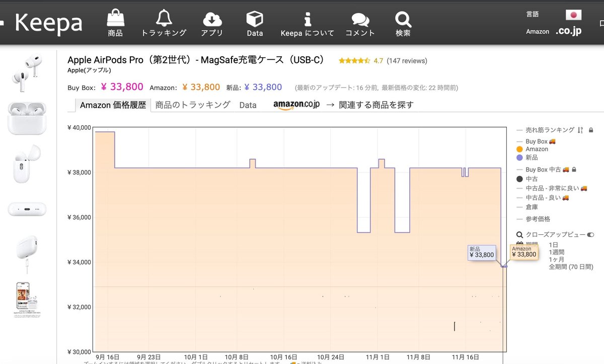
Task: Click the Amazon ¥ 33,800 chart tooltip
Action: click(524, 252)
